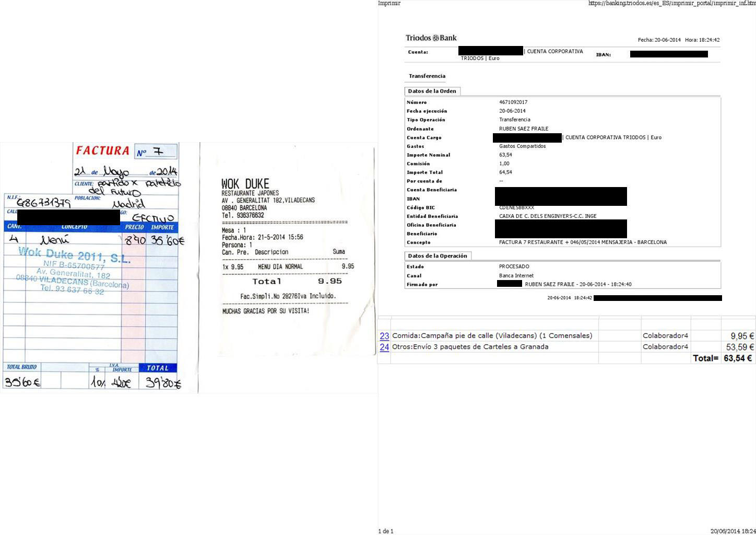Open expense entry link 23
Viewport: 756px width, 535px height.
click(x=384, y=336)
